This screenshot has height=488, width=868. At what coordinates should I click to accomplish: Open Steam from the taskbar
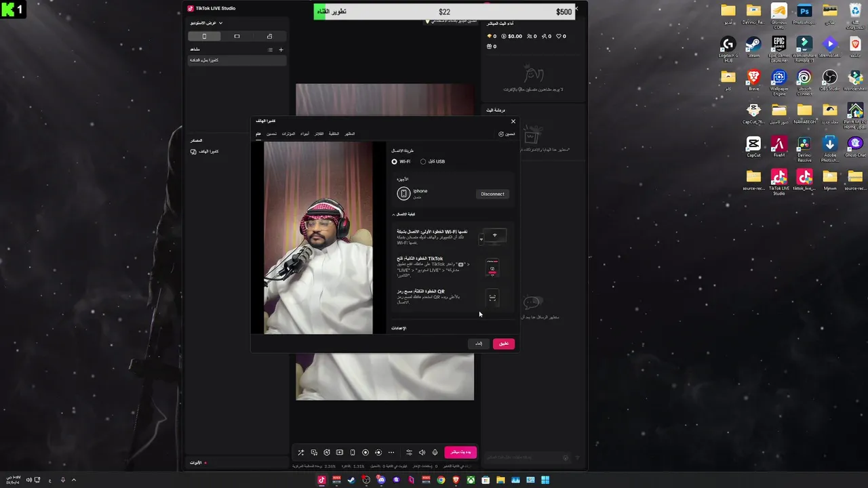click(351, 480)
